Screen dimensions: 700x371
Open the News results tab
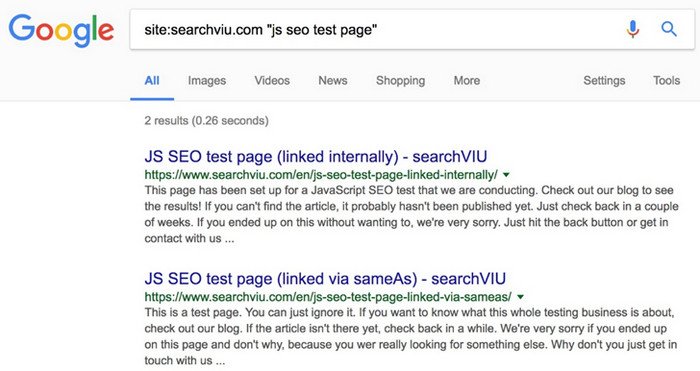point(333,81)
